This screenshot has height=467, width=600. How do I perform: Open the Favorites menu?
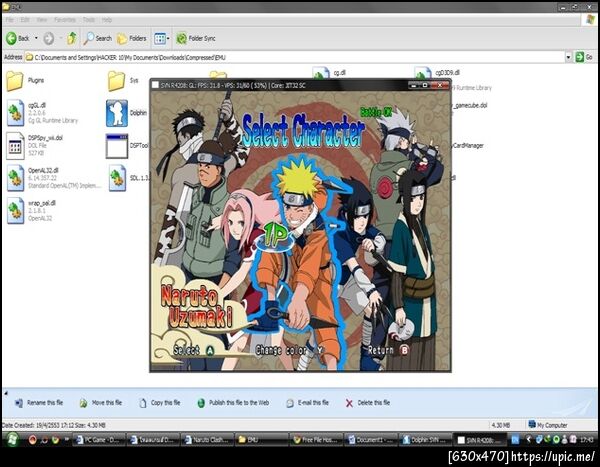point(65,20)
